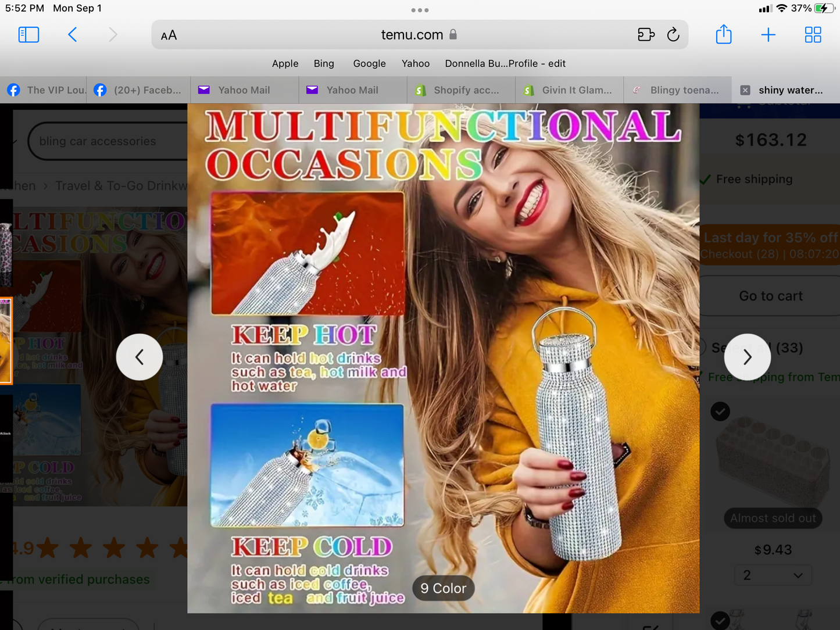Tap the Share icon in toolbar
This screenshot has width=840, height=630.
(x=723, y=35)
